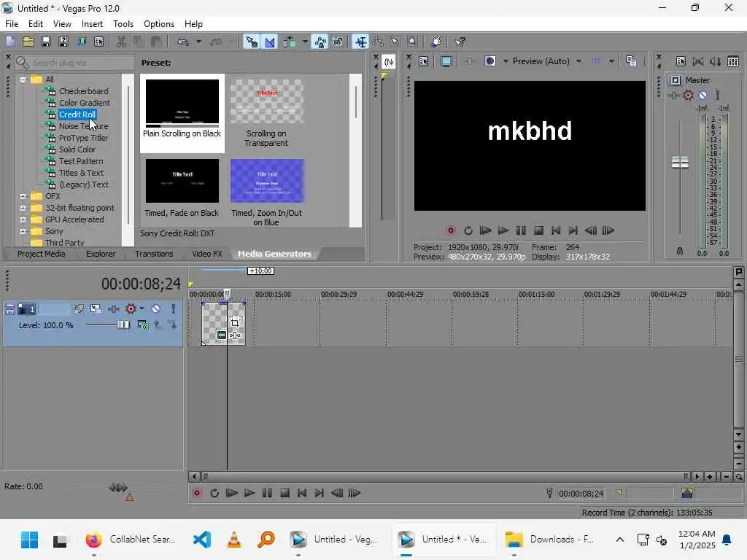
Task: Choose the Timed, Zoom In/Out on Blue preset
Action: [x=267, y=192]
